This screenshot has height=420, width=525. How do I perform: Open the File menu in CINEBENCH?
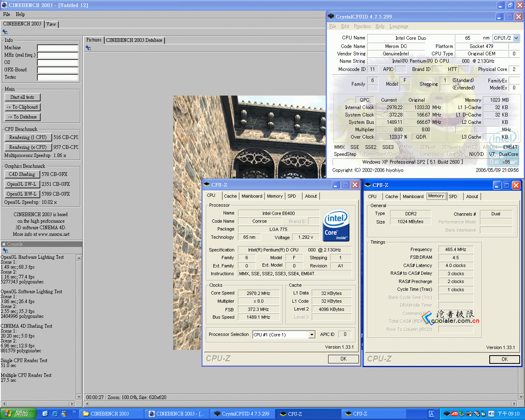pos(7,14)
